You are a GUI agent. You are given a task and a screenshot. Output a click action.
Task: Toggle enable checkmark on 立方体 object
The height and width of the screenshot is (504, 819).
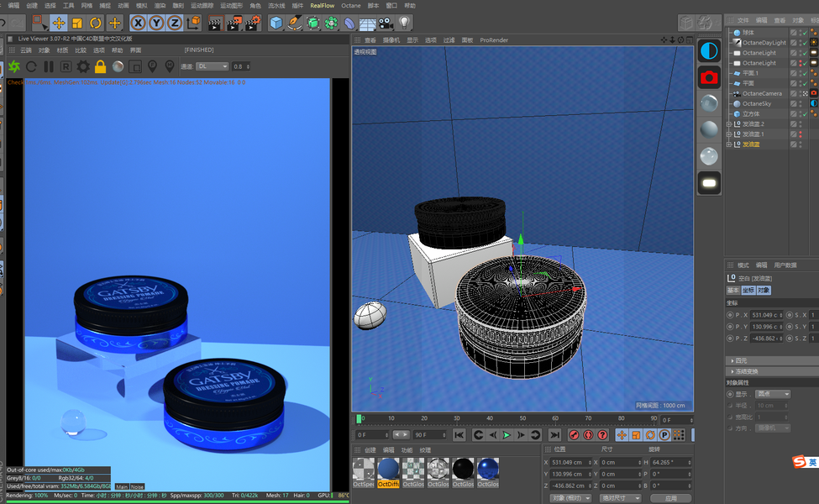805,114
